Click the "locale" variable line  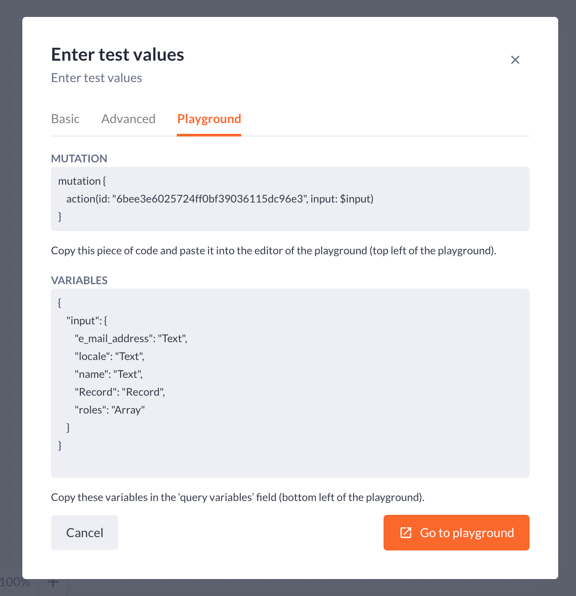(x=109, y=356)
